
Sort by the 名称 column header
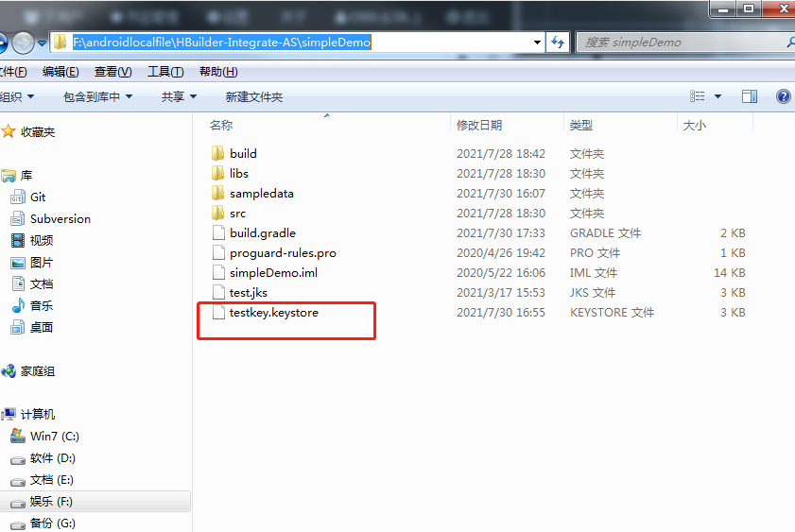(x=221, y=125)
